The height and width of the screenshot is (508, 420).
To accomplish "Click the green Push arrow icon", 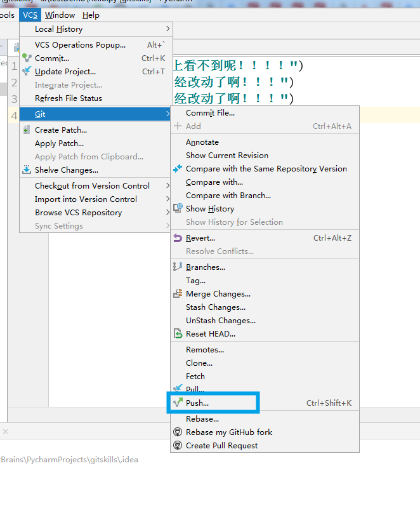I will (178, 403).
